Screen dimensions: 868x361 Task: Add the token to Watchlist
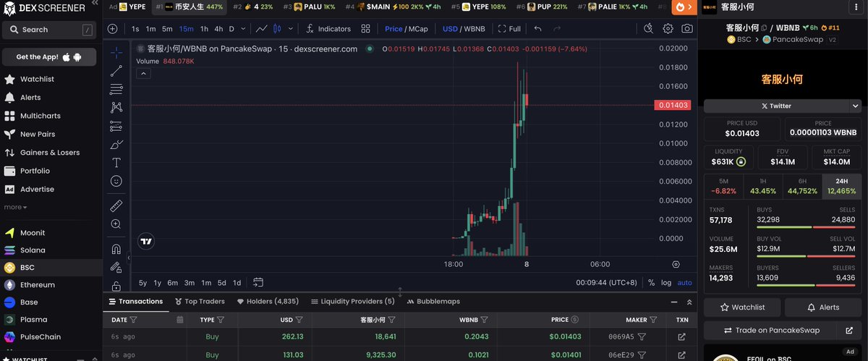(742, 307)
